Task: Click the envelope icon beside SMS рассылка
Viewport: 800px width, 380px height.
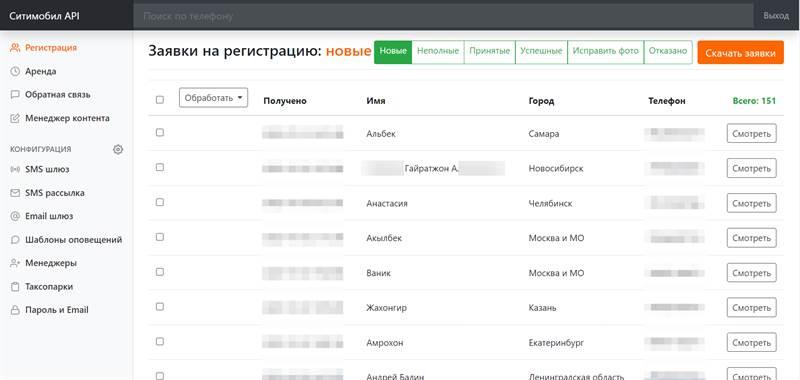Action: 15,193
